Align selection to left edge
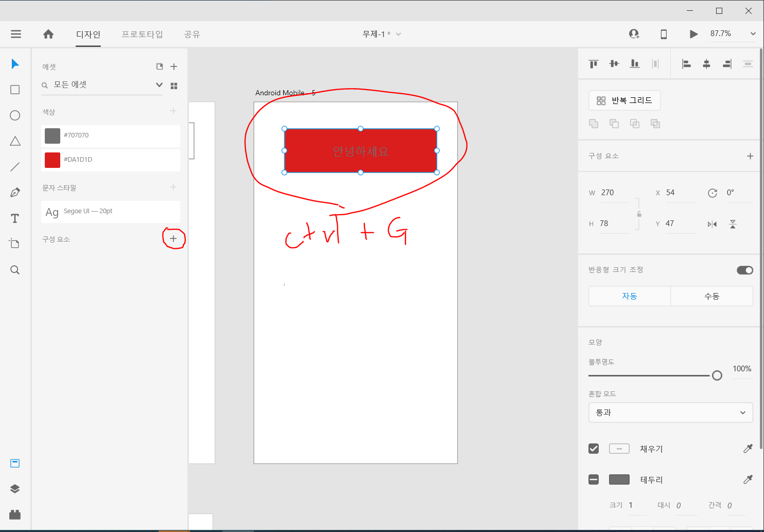The image size is (764, 532). pos(686,64)
